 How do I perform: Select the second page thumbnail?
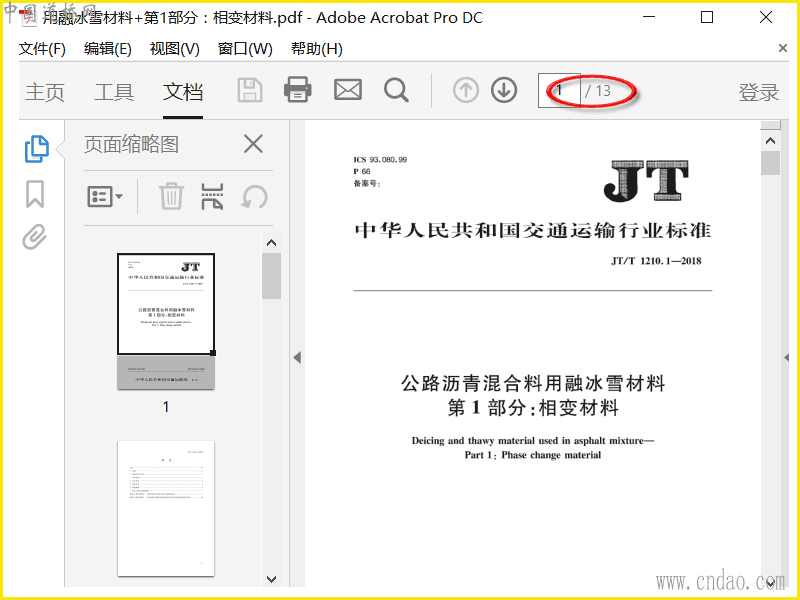tap(166, 509)
